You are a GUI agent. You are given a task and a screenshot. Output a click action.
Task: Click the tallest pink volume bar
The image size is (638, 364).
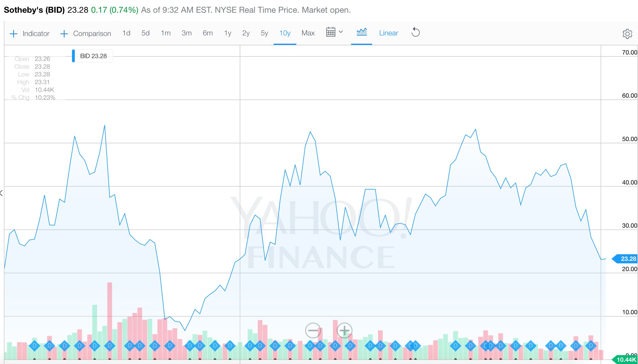tap(110, 321)
